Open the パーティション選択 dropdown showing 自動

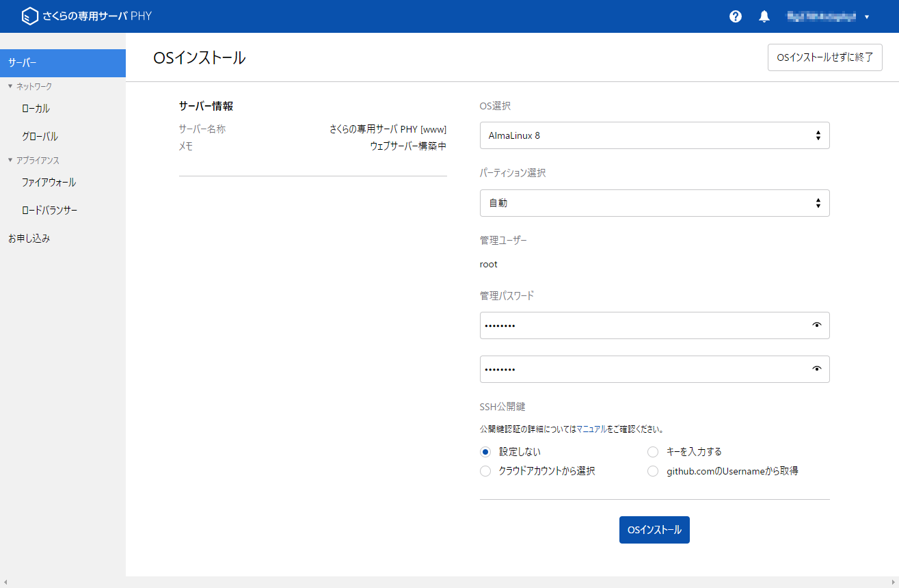coord(655,203)
